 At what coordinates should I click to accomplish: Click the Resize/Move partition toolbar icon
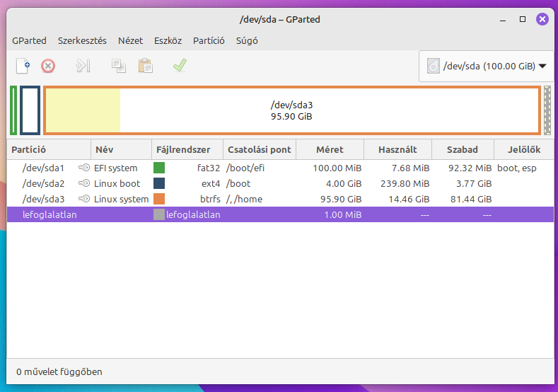83,66
